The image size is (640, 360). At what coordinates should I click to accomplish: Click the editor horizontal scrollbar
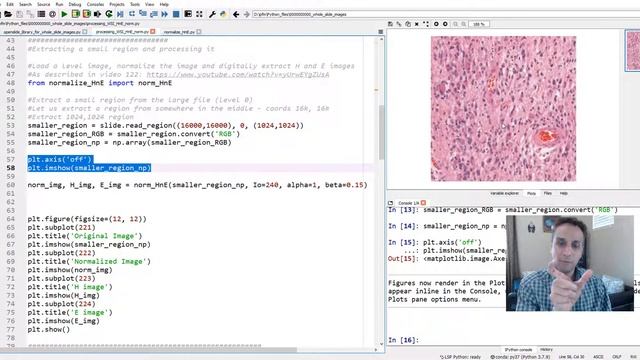tap(149, 350)
